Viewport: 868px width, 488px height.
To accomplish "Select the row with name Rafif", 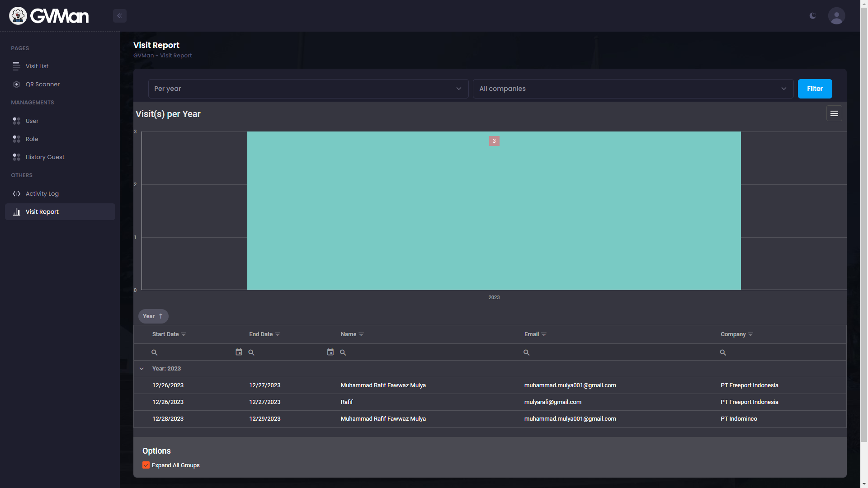I will click(490, 402).
